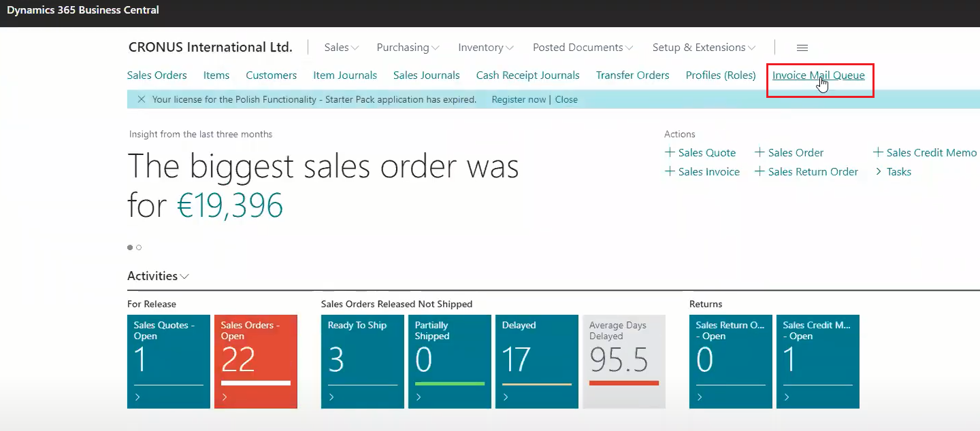Open the biggest sales order headline
980x431 pixels.
(x=323, y=186)
